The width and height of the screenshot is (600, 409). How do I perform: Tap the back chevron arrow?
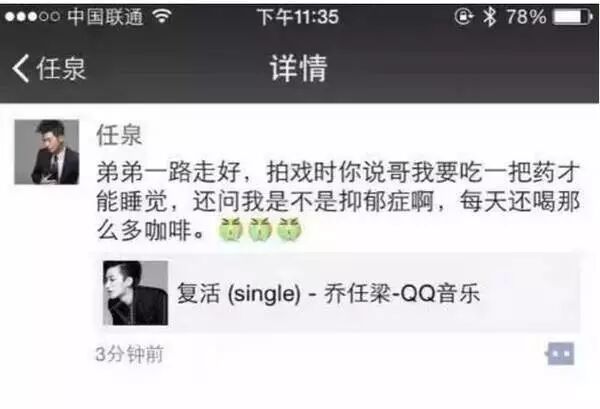click(21, 68)
